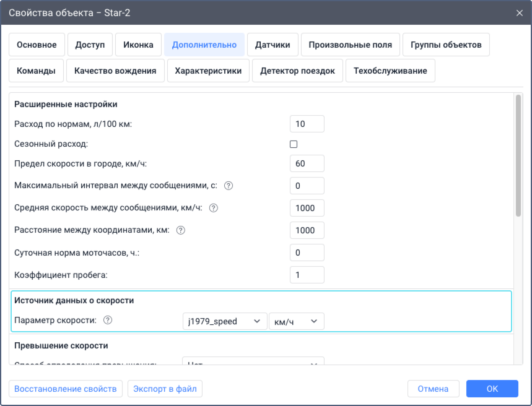Click help icon next to maximum message interval
532x406 pixels.
pos(229,186)
